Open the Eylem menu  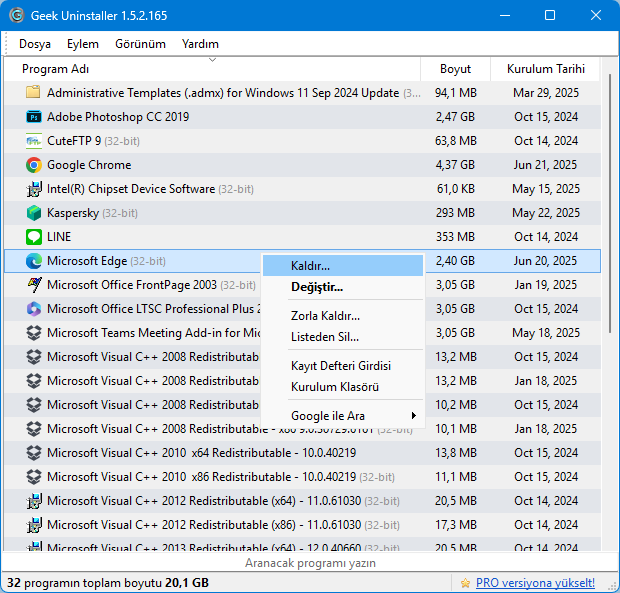pyautogui.click(x=83, y=44)
